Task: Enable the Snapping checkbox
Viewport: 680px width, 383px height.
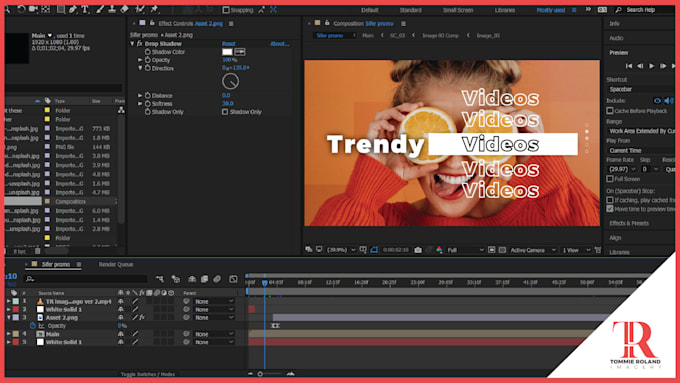Action: pyautogui.click(x=226, y=10)
